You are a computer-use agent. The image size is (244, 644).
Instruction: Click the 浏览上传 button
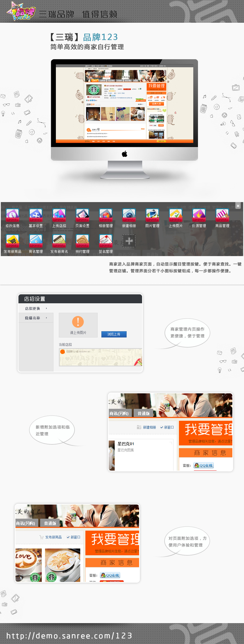114,334
